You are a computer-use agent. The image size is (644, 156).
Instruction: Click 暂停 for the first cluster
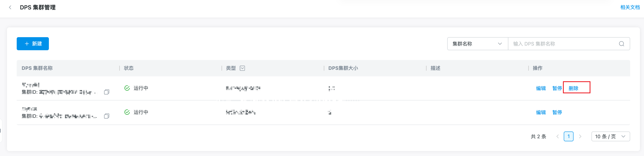pyautogui.click(x=557, y=88)
